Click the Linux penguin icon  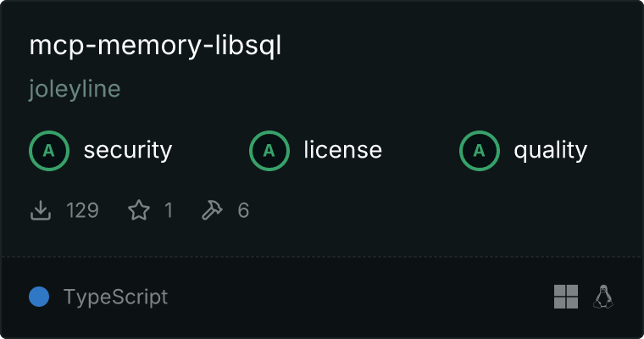point(603,297)
